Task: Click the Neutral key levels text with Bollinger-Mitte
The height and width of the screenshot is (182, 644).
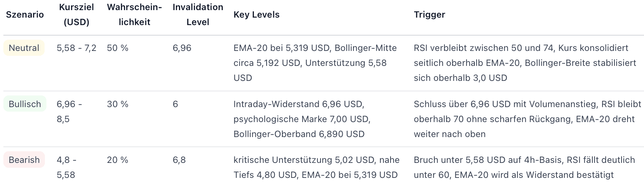Action: pyautogui.click(x=315, y=63)
